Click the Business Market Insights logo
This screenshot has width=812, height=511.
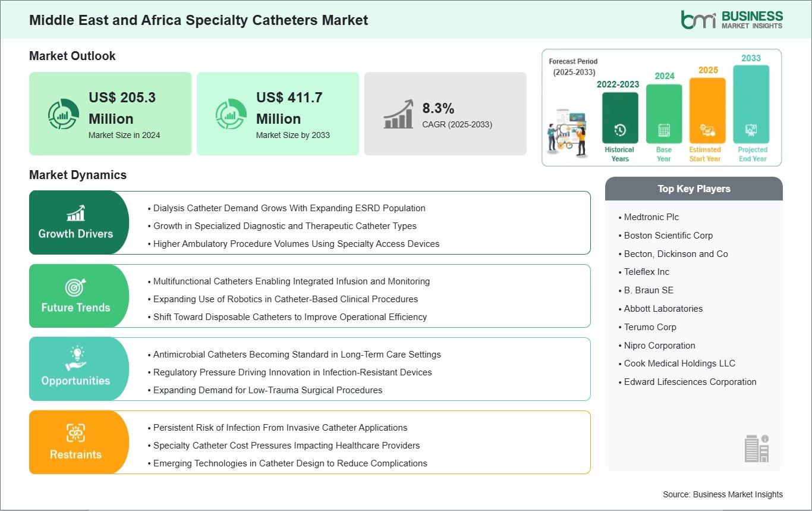[x=732, y=19]
